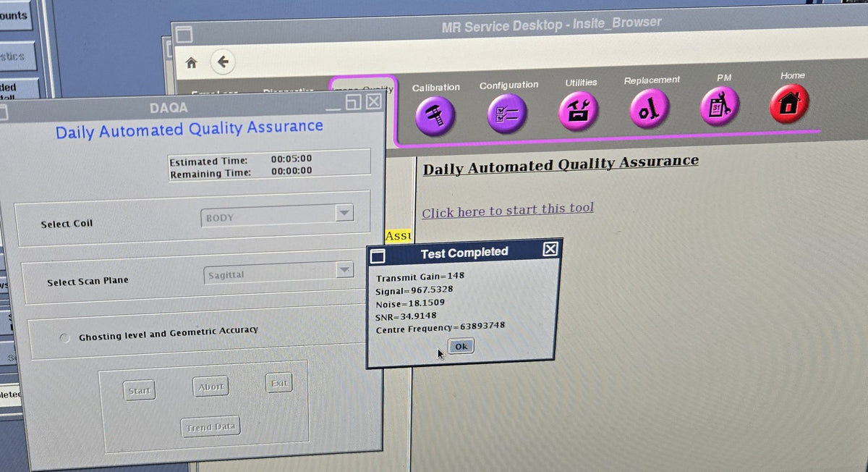This screenshot has width=868, height=472.
Task: Click Ok in Test Completed dialog
Action: click(x=461, y=346)
